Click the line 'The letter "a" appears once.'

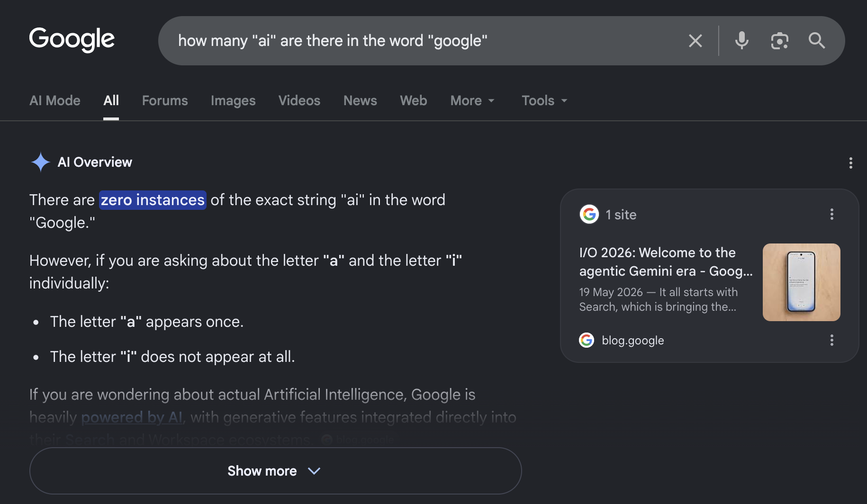(147, 322)
